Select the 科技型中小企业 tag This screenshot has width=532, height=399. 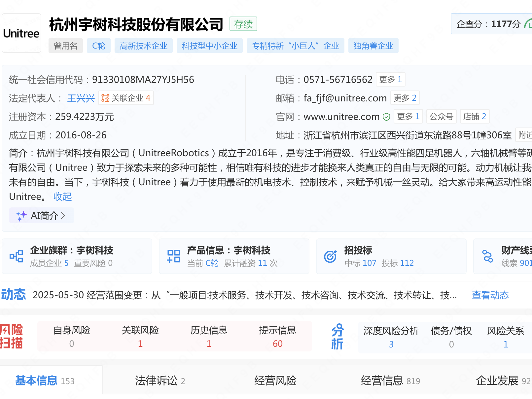tap(210, 46)
